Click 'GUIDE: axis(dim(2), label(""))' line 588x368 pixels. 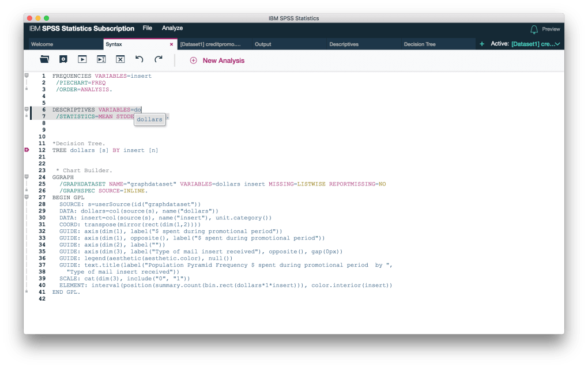click(112, 245)
